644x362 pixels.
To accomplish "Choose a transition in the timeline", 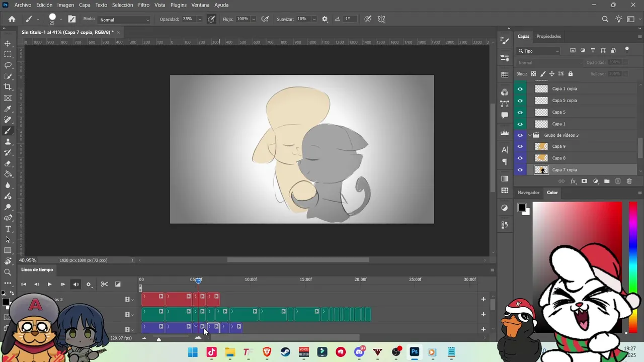I will (118, 284).
